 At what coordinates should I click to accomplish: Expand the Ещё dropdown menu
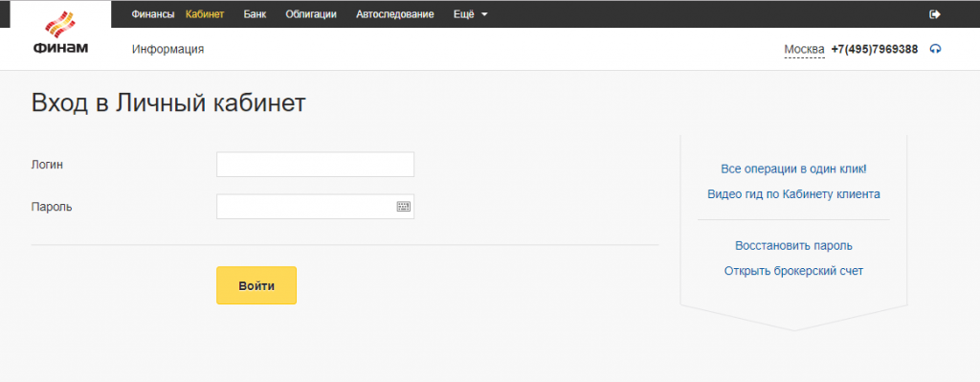[470, 14]
